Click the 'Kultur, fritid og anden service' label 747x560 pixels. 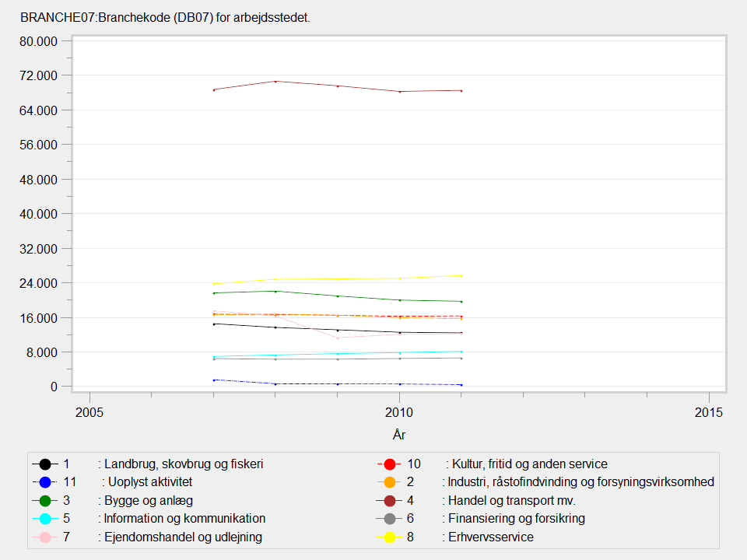[x=529, y=464]
